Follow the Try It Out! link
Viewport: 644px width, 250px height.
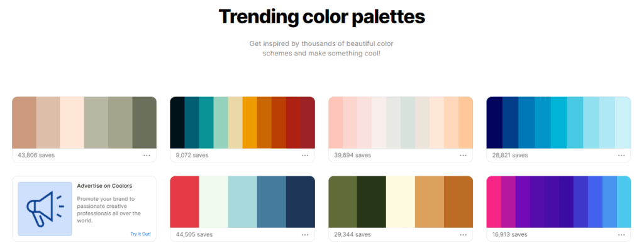(x=141, y=234)
